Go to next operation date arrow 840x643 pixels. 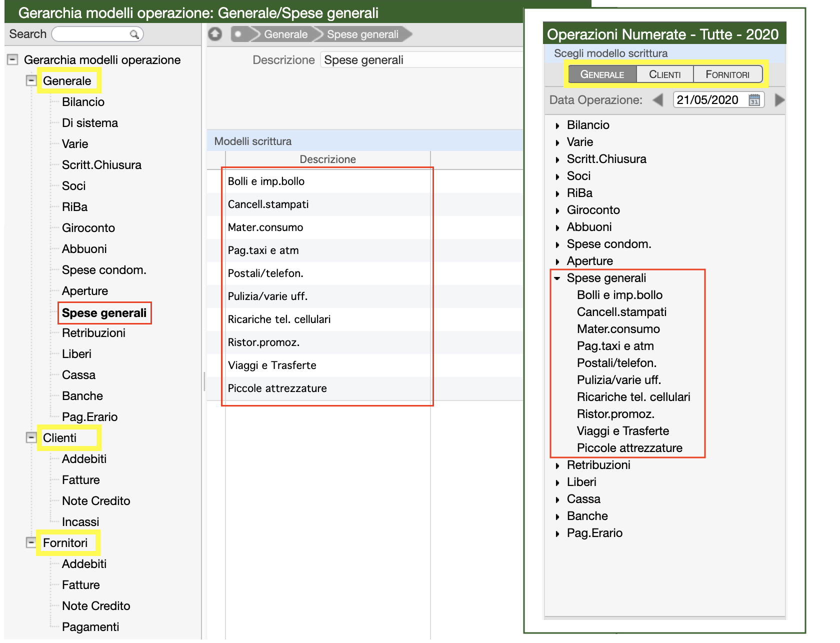(779, 100)
